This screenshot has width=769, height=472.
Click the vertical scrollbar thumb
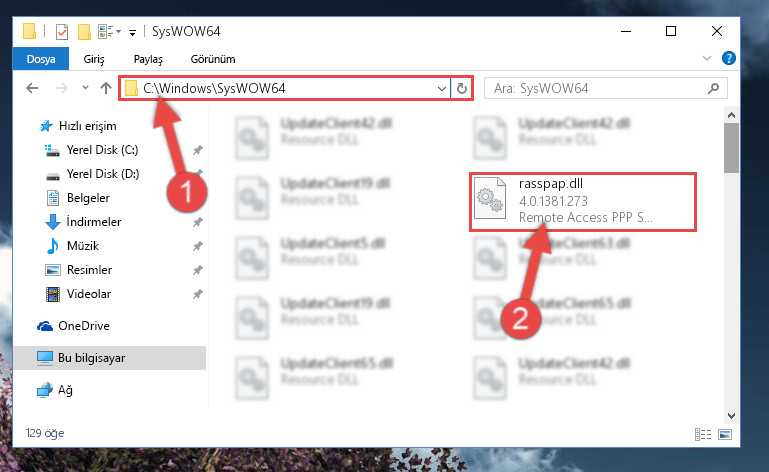(x=731, y=148)
